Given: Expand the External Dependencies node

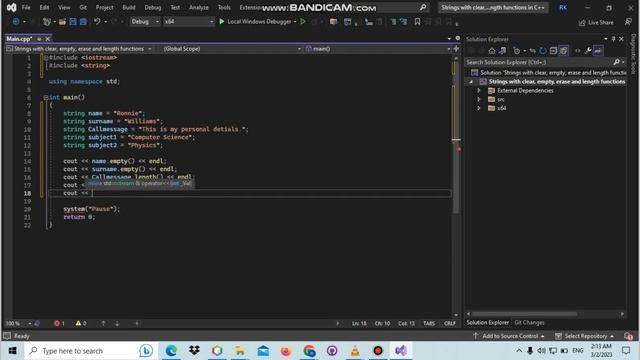Looking at the screenshot, I should tap(479, 91).
